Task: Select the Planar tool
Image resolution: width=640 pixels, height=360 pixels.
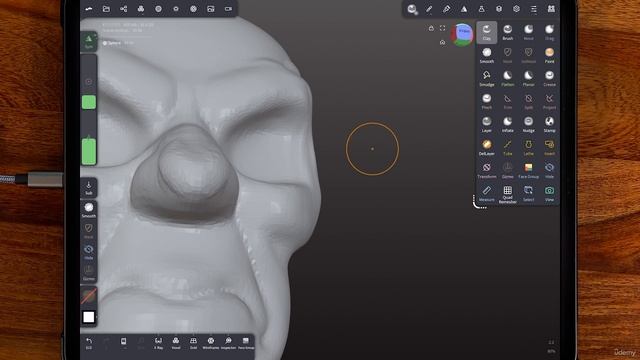Action: (529, 78)
